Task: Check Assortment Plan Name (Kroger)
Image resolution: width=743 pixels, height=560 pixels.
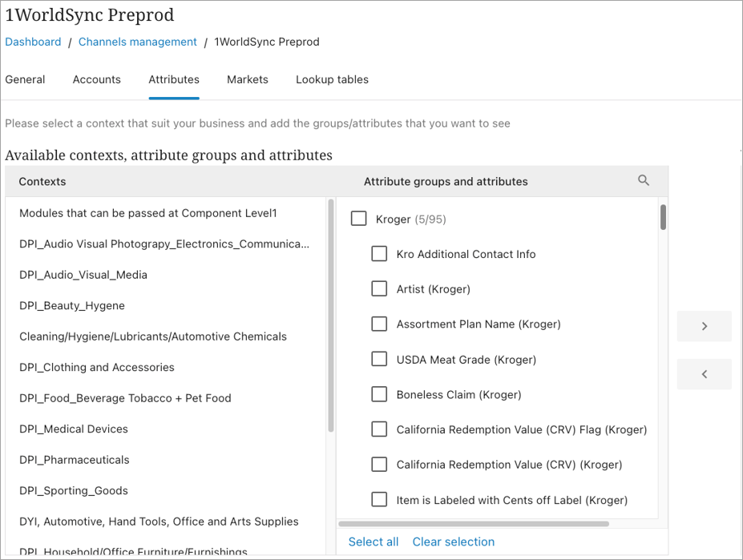Action: coord(379,324)
